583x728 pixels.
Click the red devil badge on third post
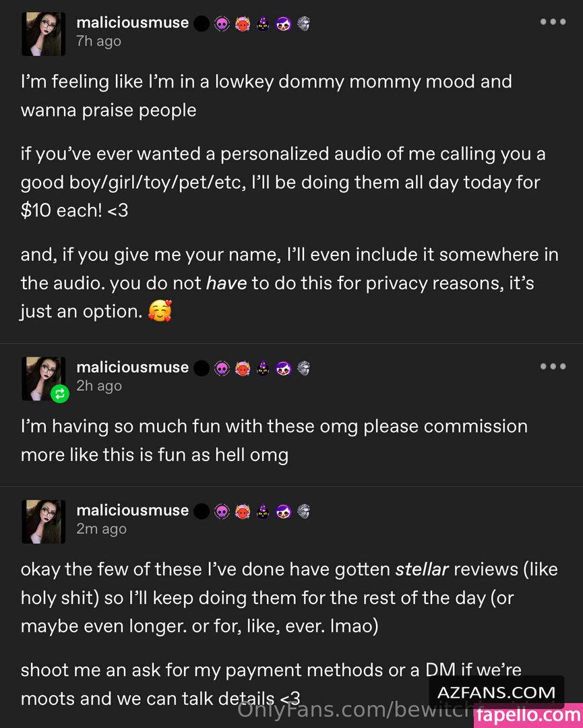tap(243, 511)
